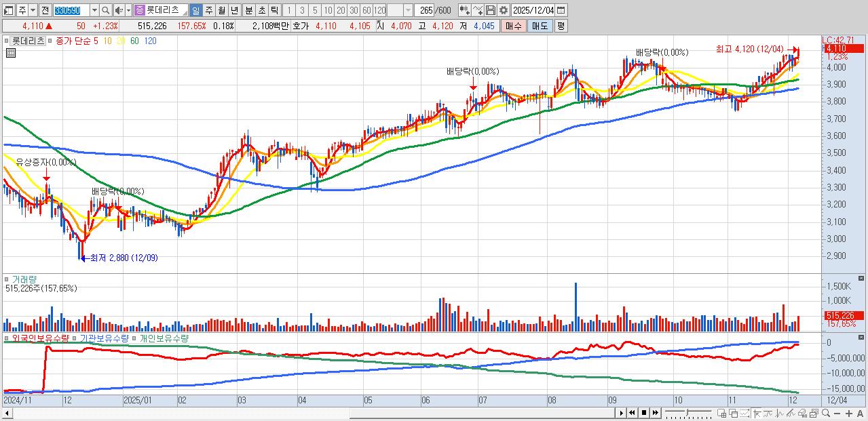Click the 매도 sell button
This screenshot has height=421, width=868.
pos(540,26)
